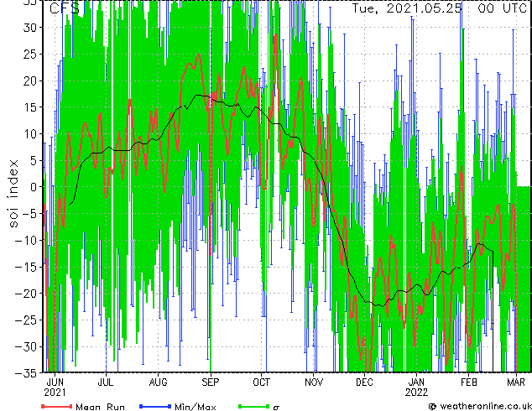Click the MAR month label
532x411 pixels.
click(516, 382)
